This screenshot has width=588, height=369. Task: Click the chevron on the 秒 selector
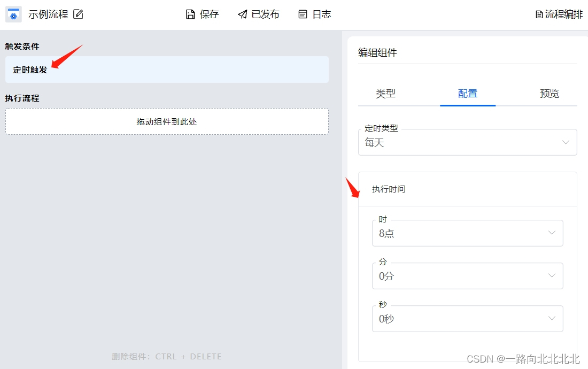[552, 318]
